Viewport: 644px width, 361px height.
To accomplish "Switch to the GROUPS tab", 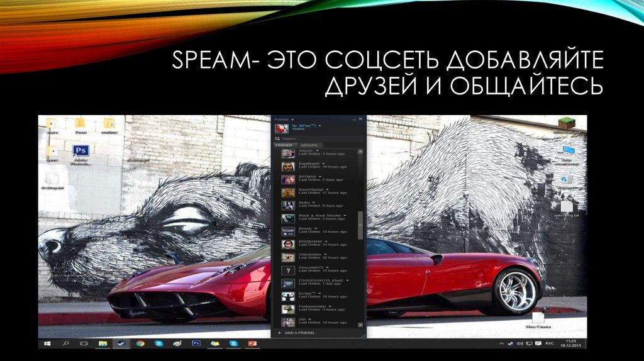I will pyautogui.click(x=309, y=145).
